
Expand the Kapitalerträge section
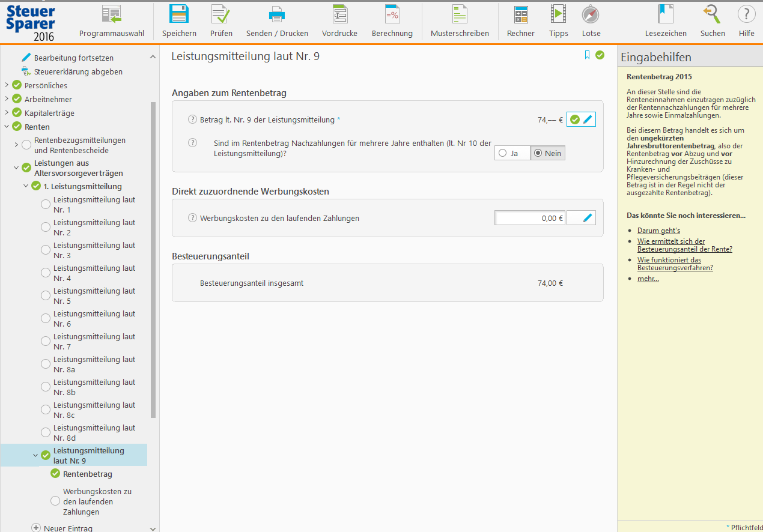7,113
